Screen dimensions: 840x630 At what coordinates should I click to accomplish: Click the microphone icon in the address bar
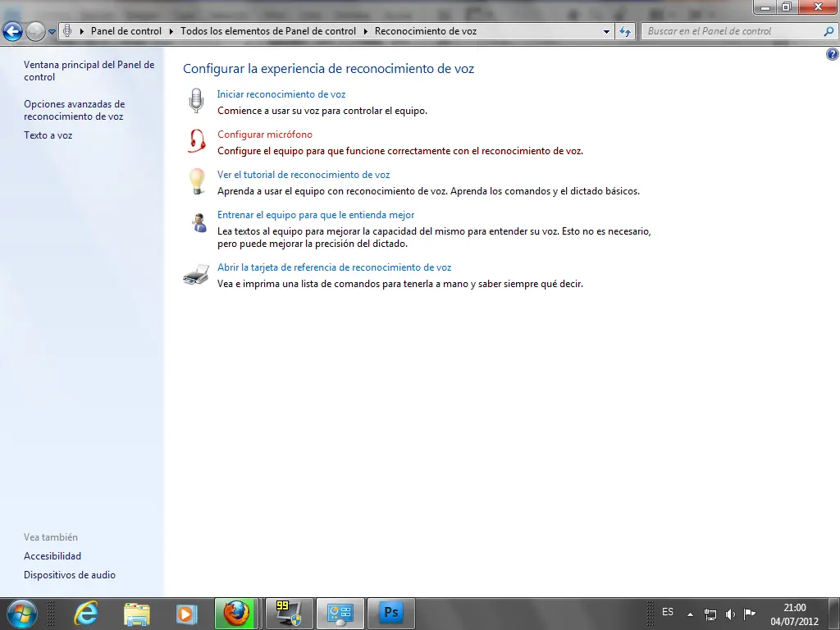[x=67, y=31]
